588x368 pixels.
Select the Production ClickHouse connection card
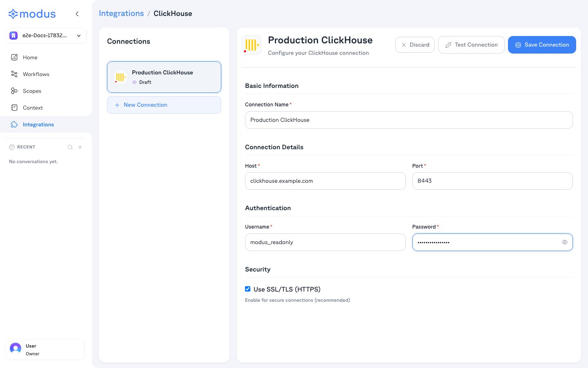click(x=164, y=77)
